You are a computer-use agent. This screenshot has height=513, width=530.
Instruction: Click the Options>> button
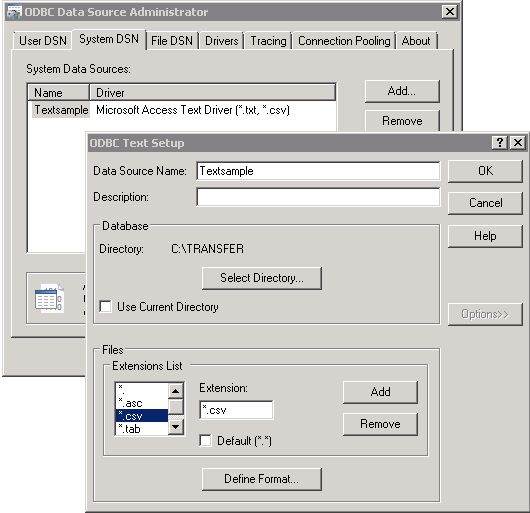pyautogui.click(x=485, y=314)
